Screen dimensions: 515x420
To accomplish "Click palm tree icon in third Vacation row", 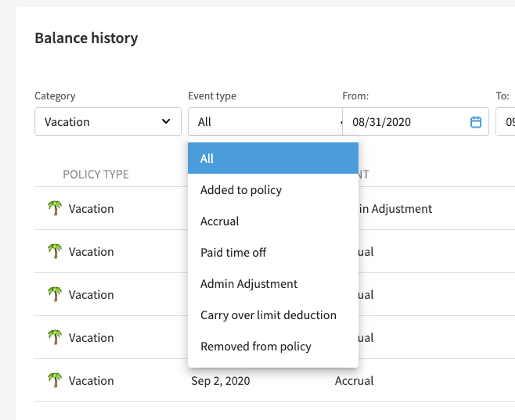I will (x=55, y=294).
